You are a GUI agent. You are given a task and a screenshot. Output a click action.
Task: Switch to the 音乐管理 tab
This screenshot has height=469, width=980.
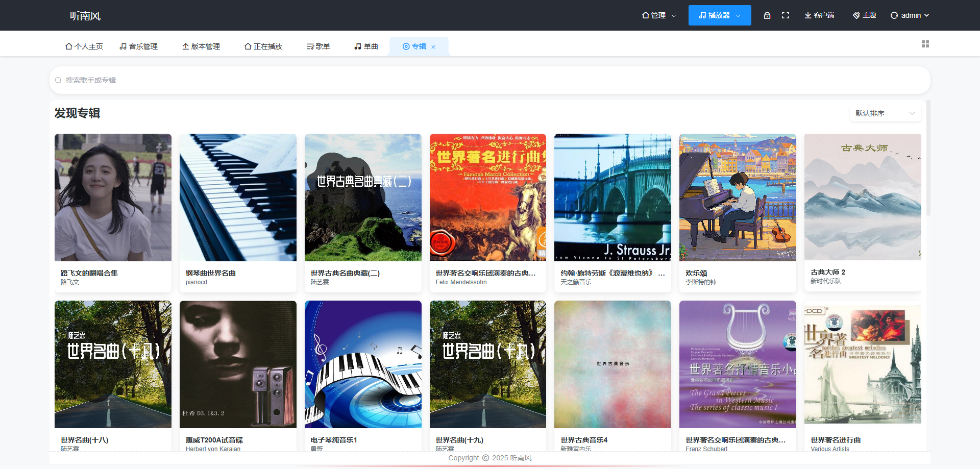[x=139, y=46]
